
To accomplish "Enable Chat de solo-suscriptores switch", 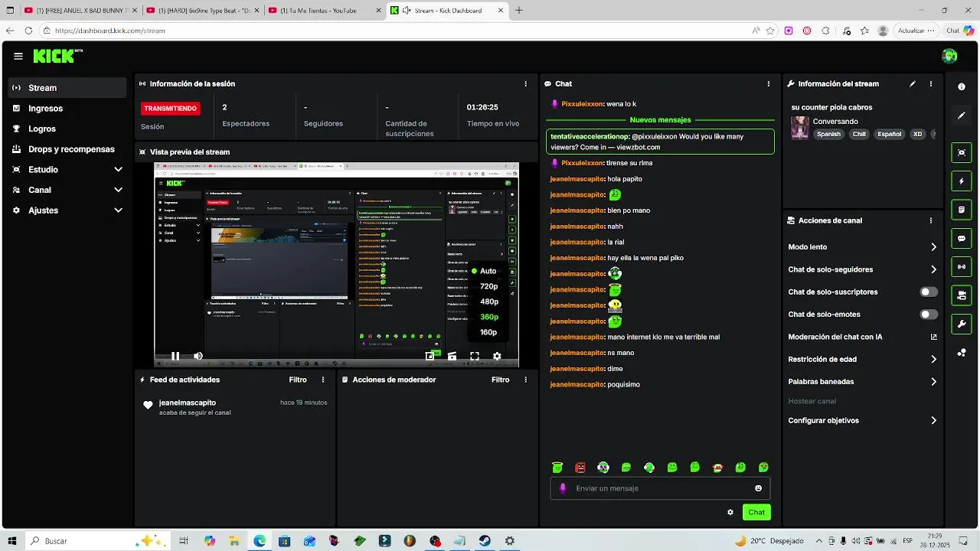I will (x=929, y=292).
